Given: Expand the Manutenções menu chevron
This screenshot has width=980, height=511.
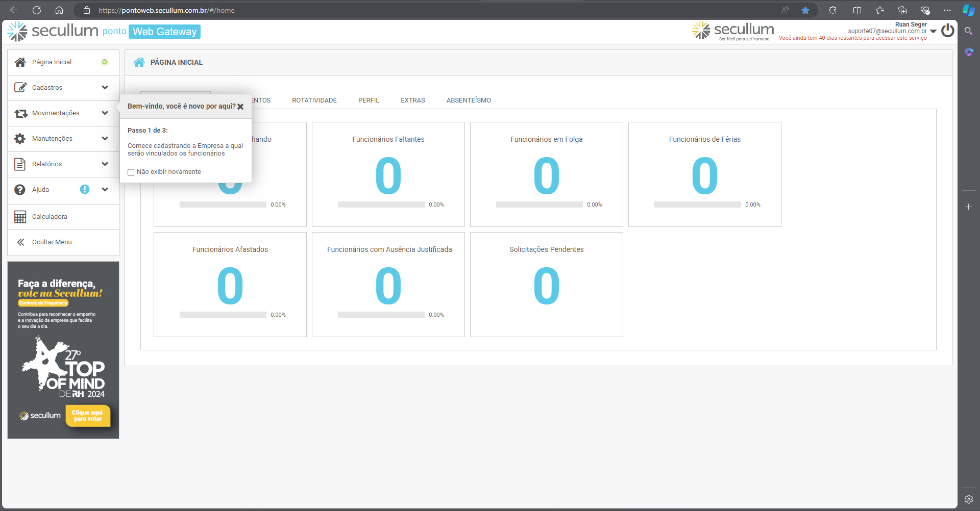Looking at the screenshot, I should 105,139.
